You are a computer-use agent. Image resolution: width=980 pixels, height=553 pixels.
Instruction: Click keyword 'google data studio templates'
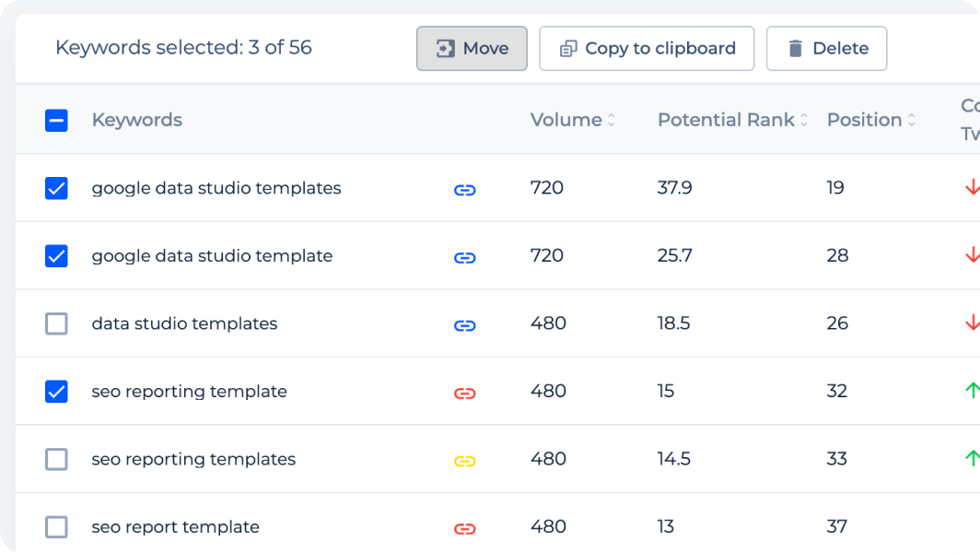pyautogui.click(x=216, y=188)
